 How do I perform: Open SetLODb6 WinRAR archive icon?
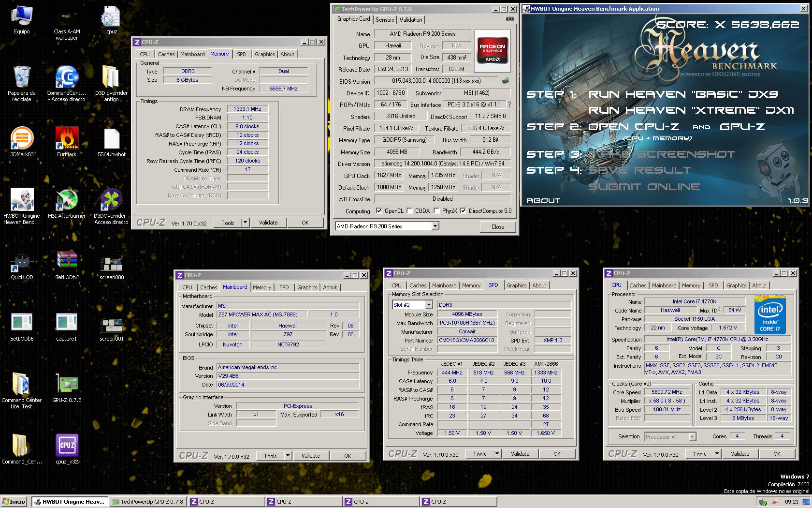pos(67,265)
